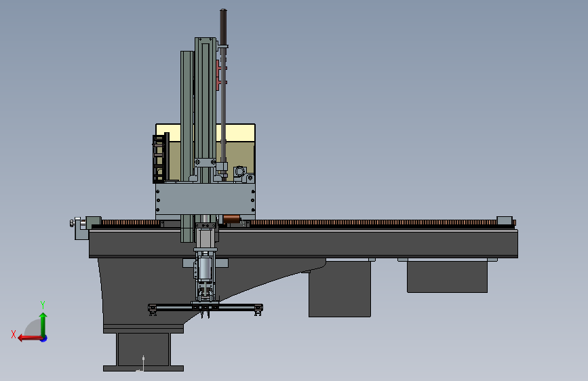The height and width of the screenshot is (381, 588).
Task: Click the blue Z axis dot of the triad
Action: 44,338
